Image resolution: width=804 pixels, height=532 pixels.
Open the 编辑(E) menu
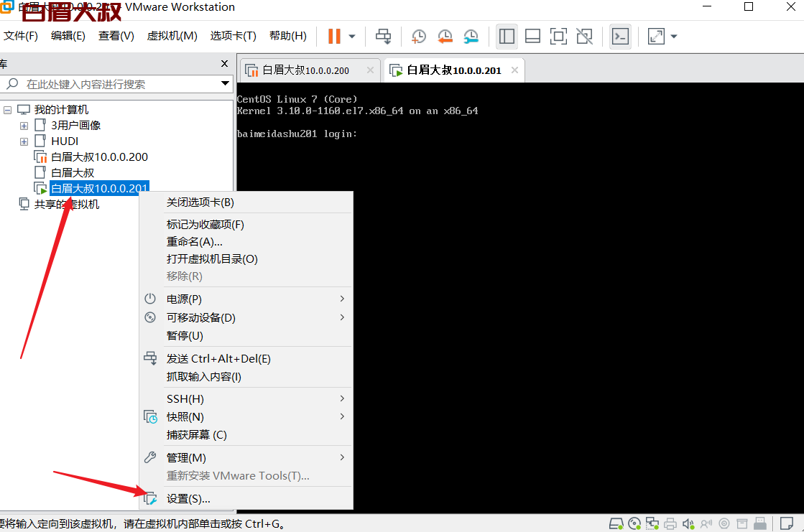(x=68, y=36)
